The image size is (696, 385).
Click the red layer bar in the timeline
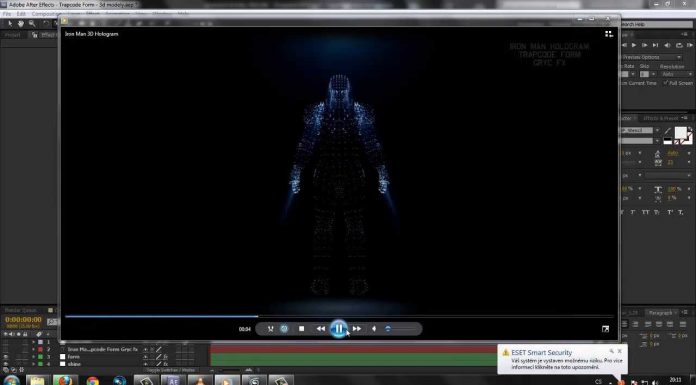click(x=353, y=349)
